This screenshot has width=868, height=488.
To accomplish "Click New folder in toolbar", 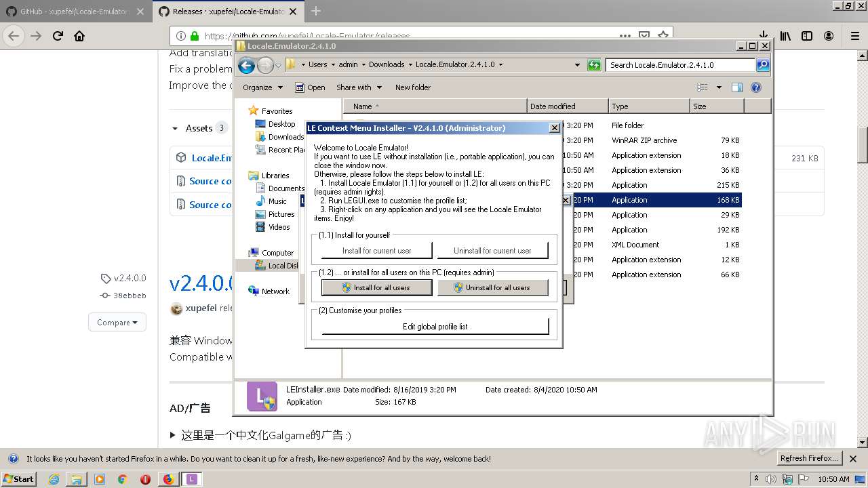I will click(x=413, y=87).
